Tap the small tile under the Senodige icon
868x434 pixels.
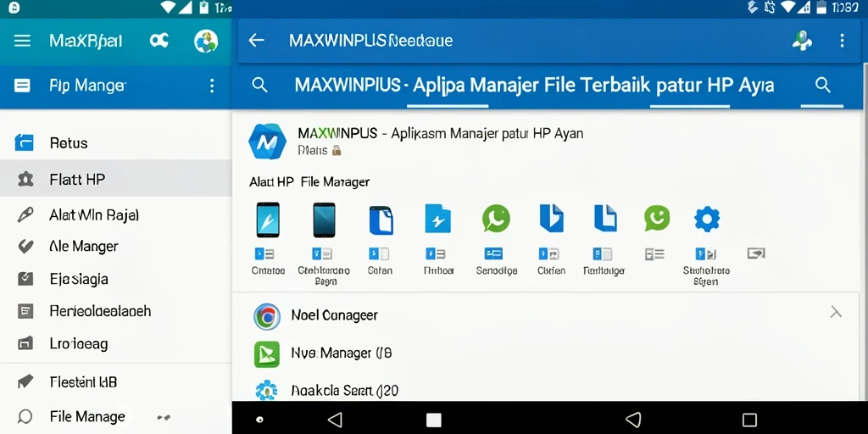coord(493,253)
